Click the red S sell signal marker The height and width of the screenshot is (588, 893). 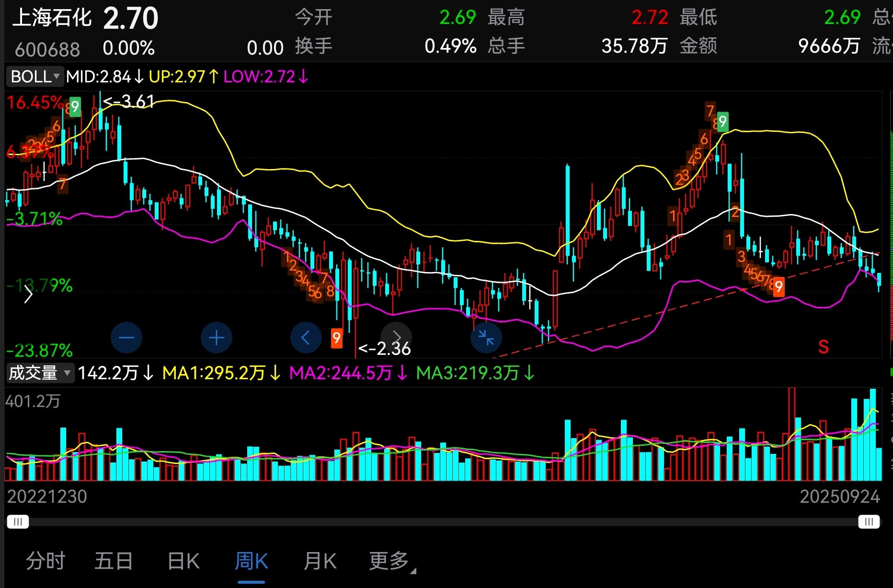(823, 347)
